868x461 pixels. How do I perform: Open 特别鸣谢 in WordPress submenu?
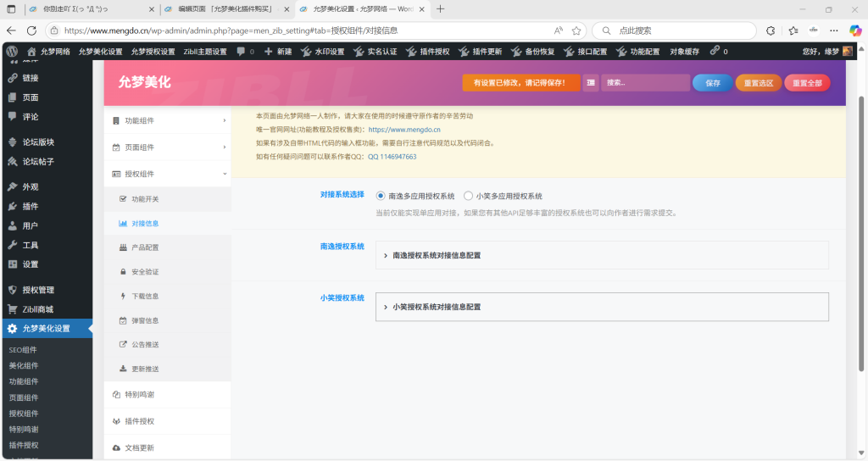(24, 430)
